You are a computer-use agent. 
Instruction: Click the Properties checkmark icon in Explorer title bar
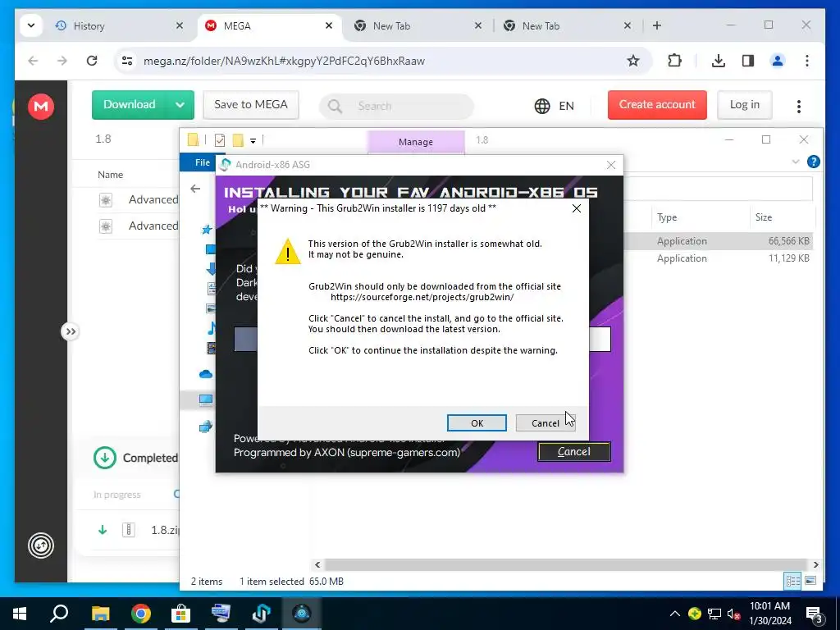click(220, 140)
